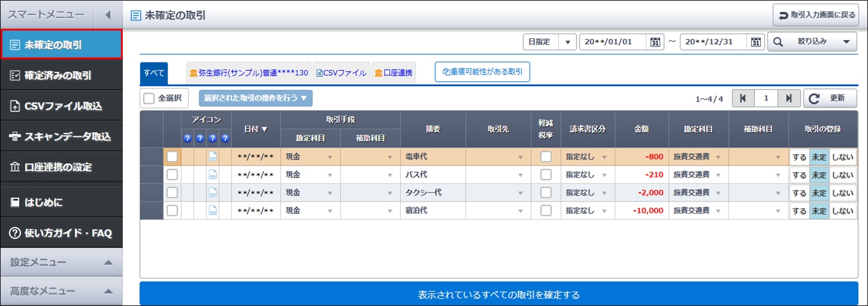Set 電車代 row registration to する
Viewport: 868px width, 306px height.
(x=799, y=157)
